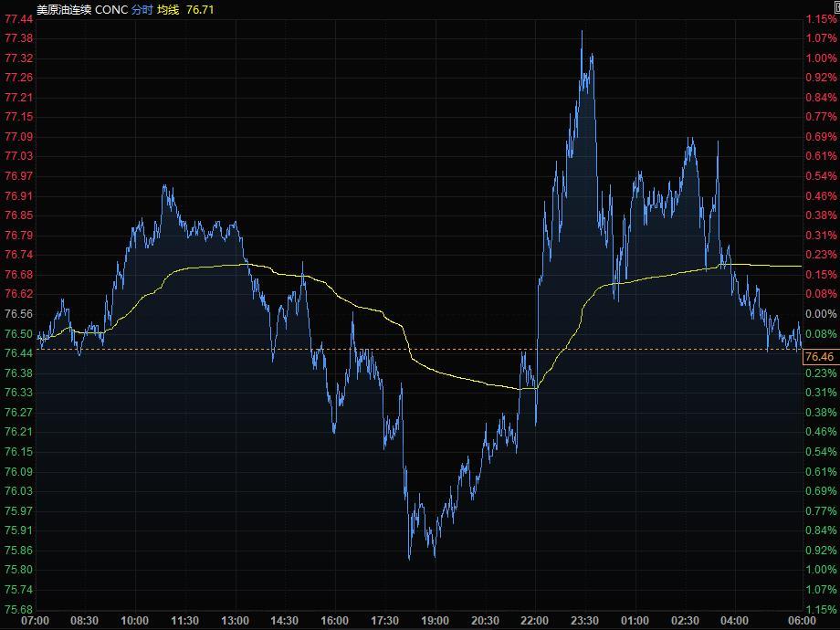Click the 07:00 start time label
Image resolution: width=840 pixels, height=630 pixels.
35,621
